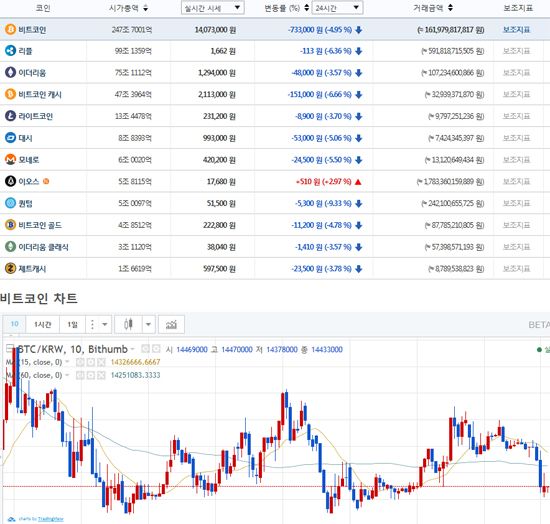Hide the MA 60 indicator line
This screenshot has height=524, width=550.
(80, 375)
